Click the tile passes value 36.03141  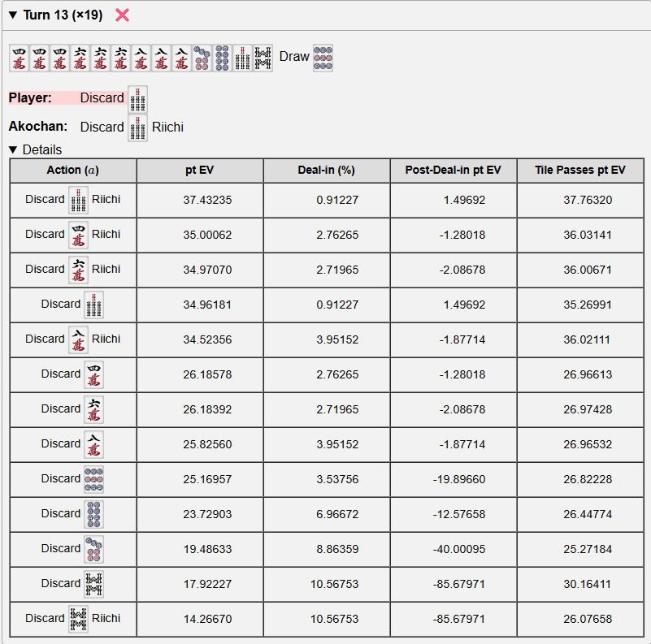coord(588,235)
